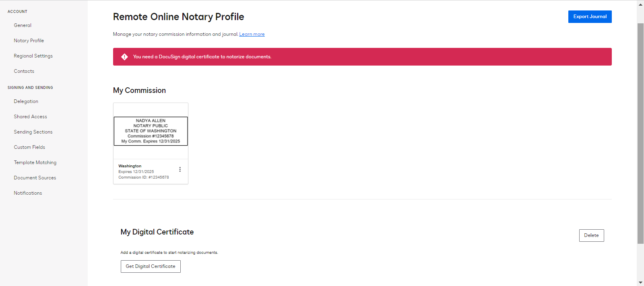This screenshot has width=644, height=286.
Task: Delete the digital certificate
Action: tap(591, 235)
